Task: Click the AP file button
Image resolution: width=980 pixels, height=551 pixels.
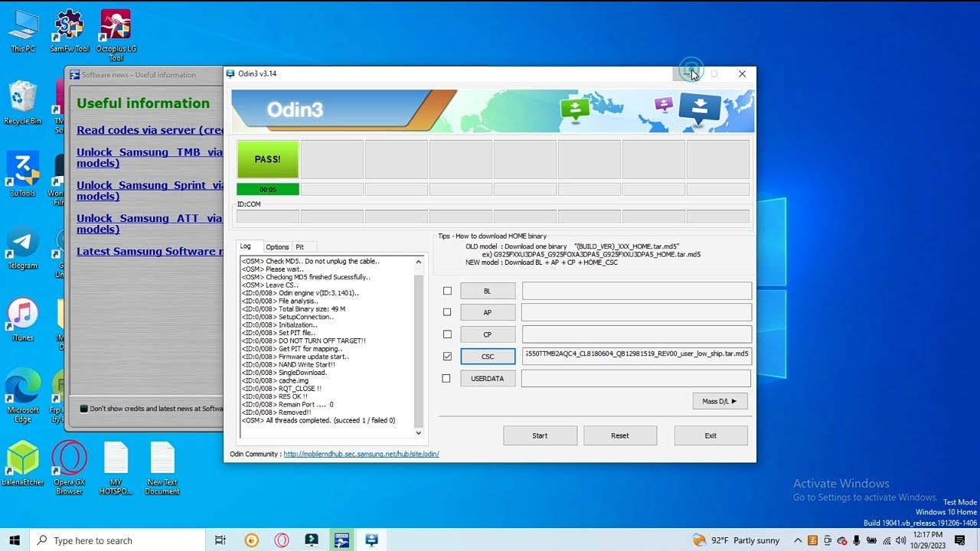Action: coord(487,312)
